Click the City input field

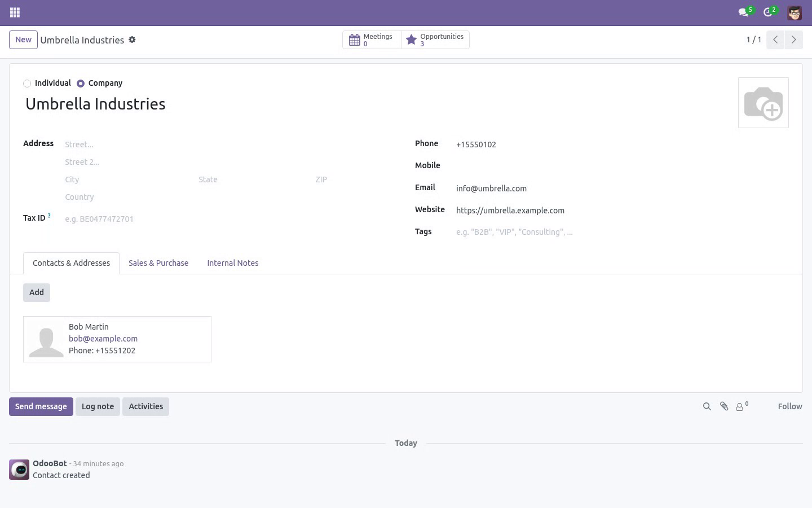point(129,179)
